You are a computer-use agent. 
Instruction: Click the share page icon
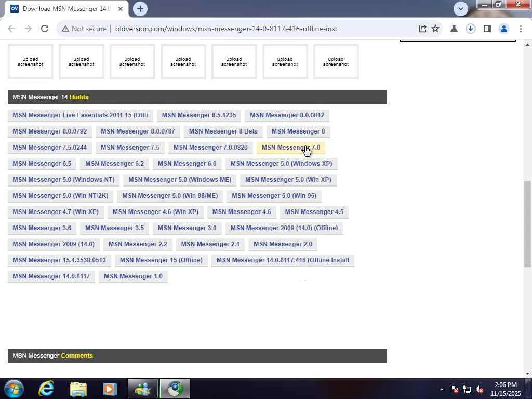(422, 29)
